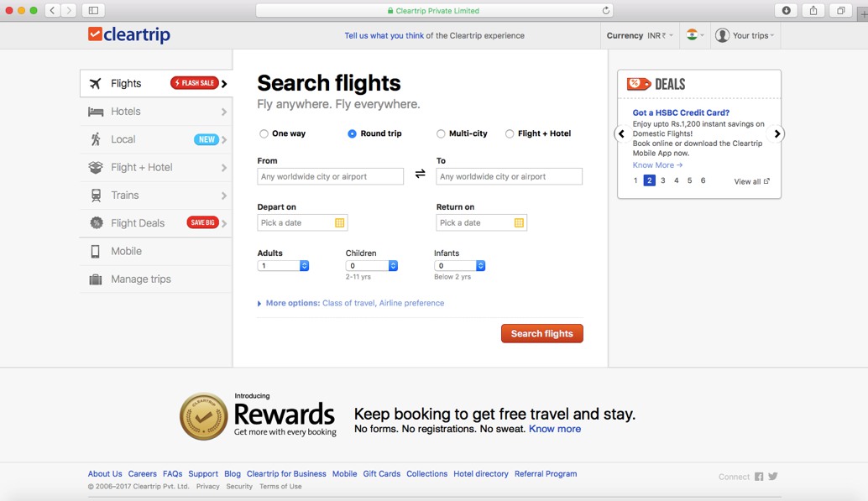The image size is (868, 501).
Task: Click the From city input field
Action: click(331, 176)
